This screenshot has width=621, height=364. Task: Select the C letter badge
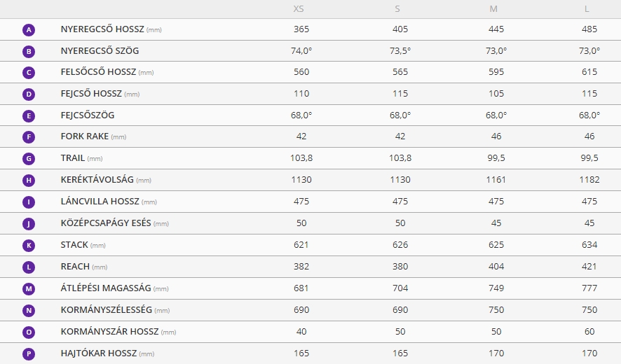(29, 73)
